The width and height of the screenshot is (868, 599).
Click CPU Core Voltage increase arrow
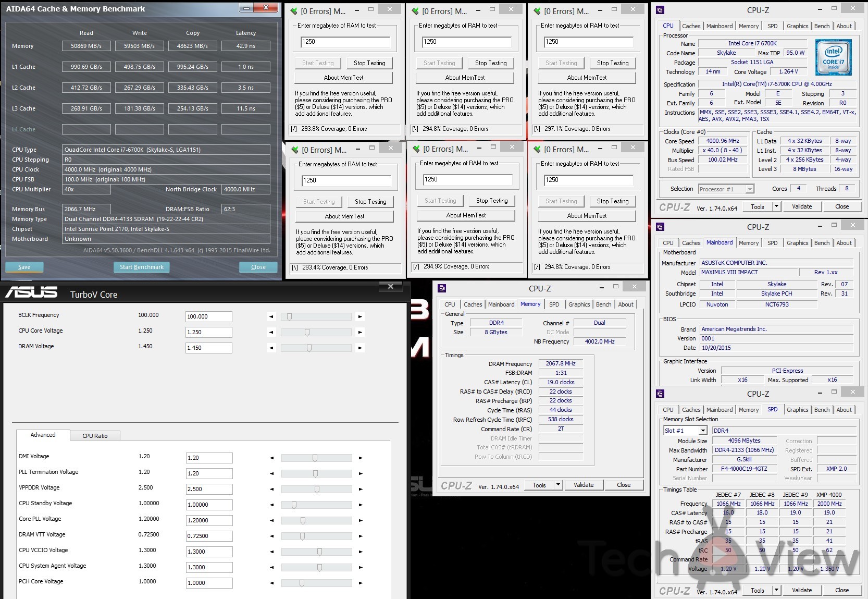tap(360, 332)
